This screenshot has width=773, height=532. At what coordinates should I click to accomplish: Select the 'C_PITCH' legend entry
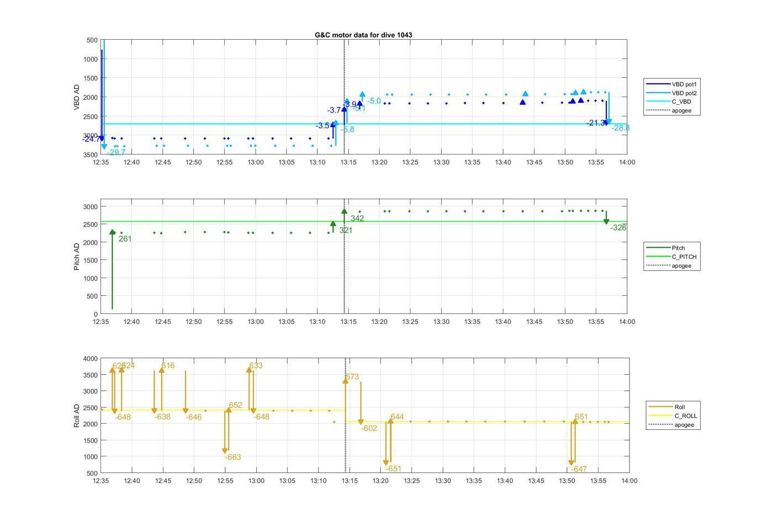(x=671, y=257)
